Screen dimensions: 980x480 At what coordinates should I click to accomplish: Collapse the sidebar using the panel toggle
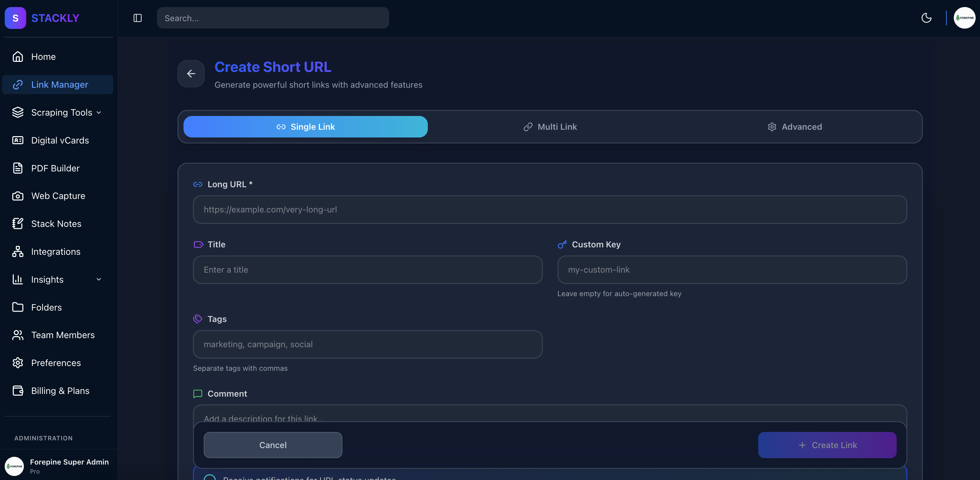[137, 18]
